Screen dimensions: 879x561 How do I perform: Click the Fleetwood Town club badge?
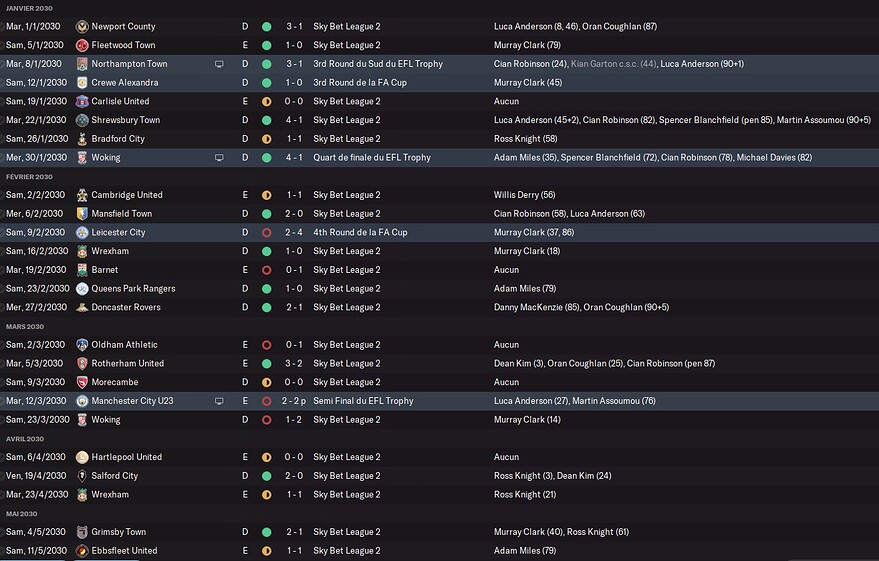point(82,45)
